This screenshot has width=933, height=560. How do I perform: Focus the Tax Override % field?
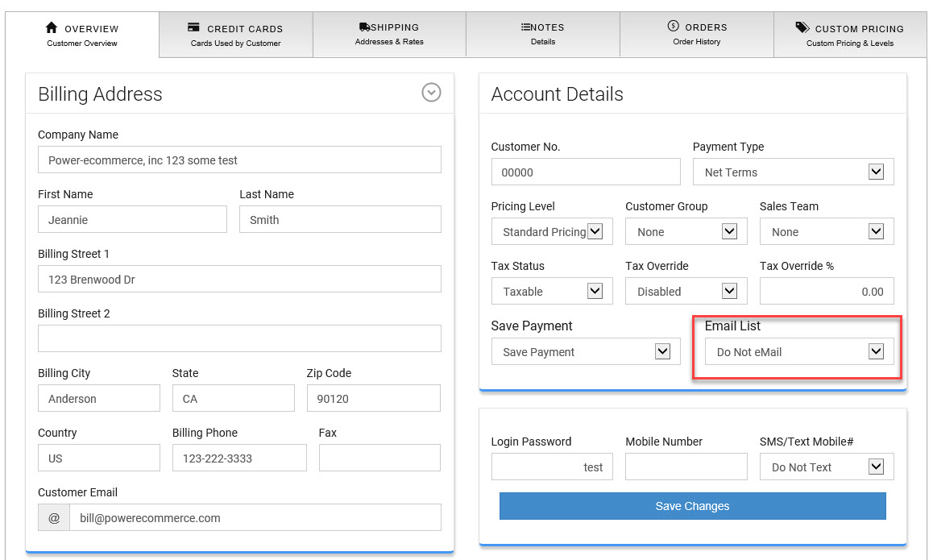tap(826, 292)
